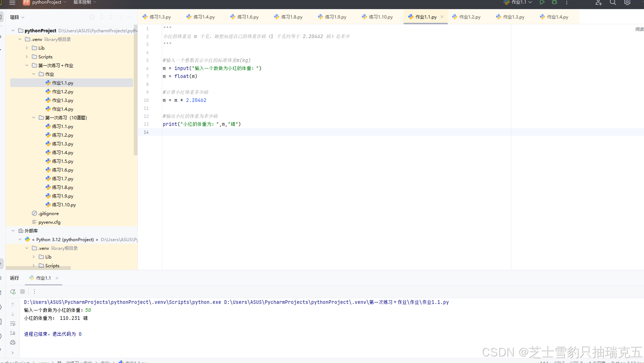The image size is (644, 363).
Task: Print console output via printer icon
Action: (x=13, y=342)
